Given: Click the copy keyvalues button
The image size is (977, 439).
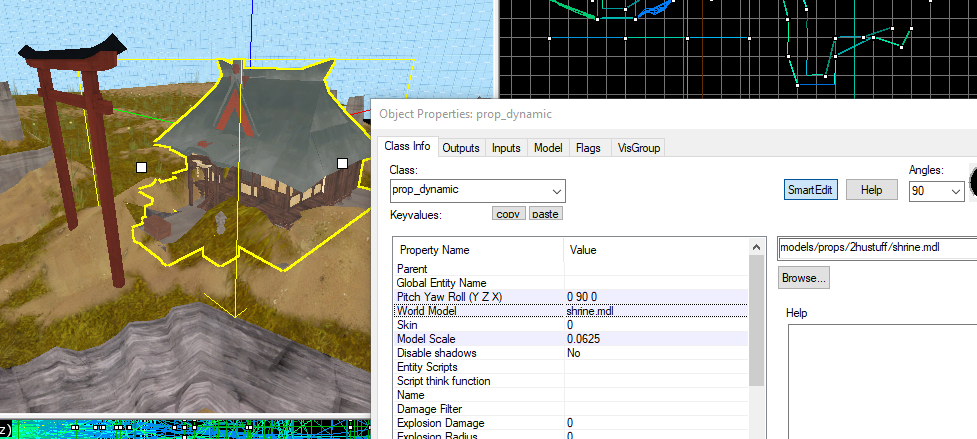Looking at the screenshot, I should pyautogui.click(x=508, y=214).
